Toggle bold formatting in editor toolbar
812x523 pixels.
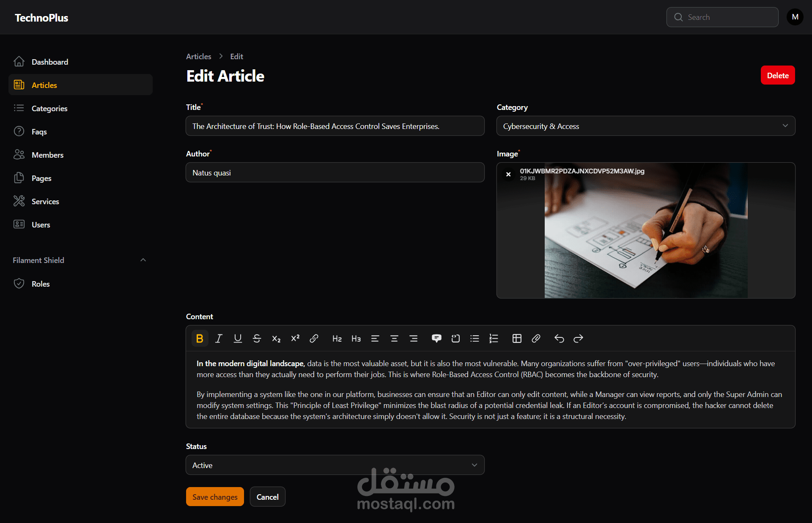tap(200, 339)
